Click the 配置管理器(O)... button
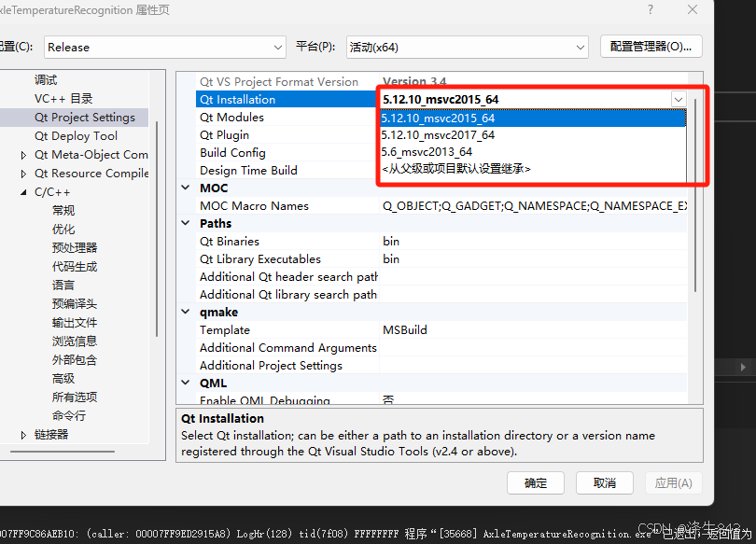This screenshot has height=544, width=756. (x=651, y=47)
